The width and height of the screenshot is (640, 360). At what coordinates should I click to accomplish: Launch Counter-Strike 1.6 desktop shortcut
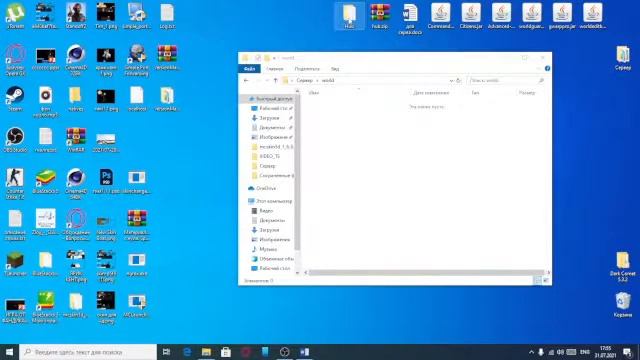click(15, 183)
